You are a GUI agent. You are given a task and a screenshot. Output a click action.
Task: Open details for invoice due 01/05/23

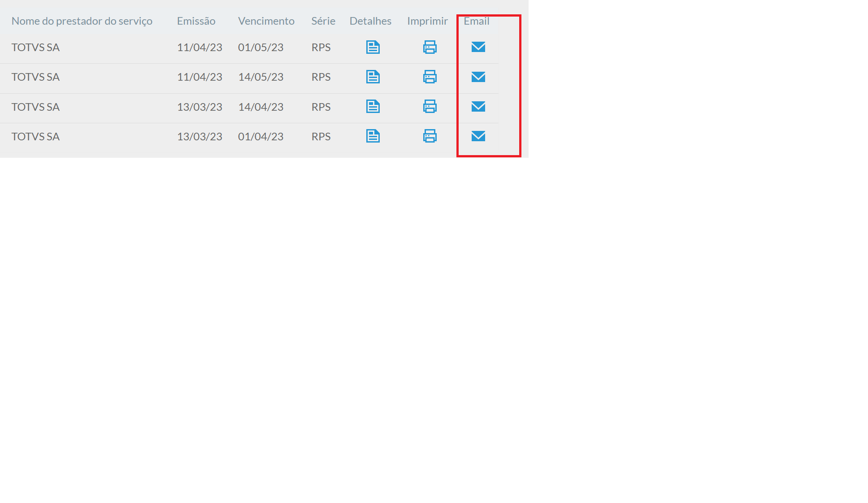[373, 47]
